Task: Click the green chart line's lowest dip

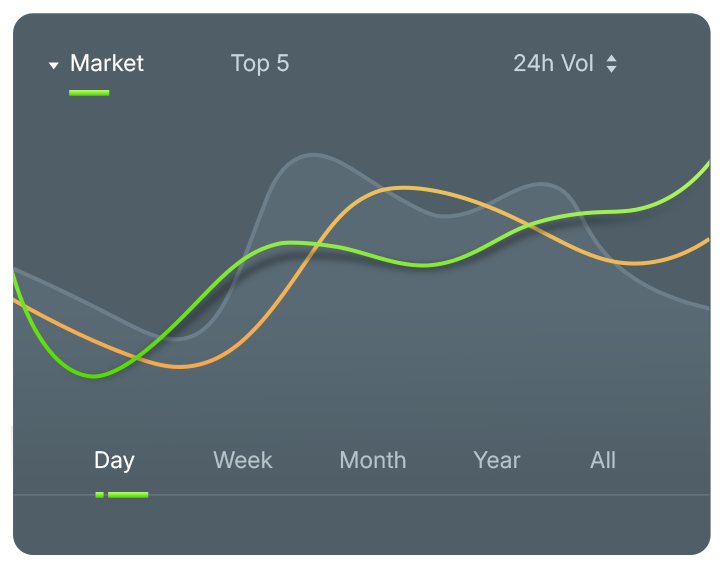Action: (x=95, y=376)
